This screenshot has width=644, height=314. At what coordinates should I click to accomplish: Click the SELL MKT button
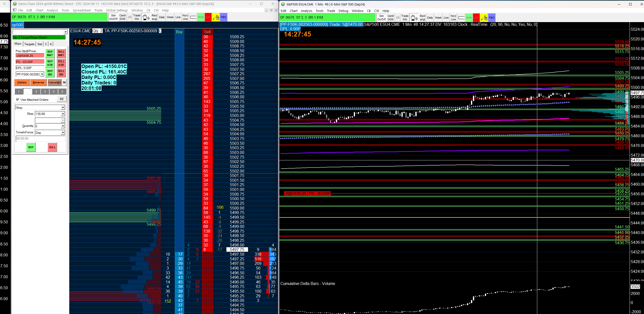tap(61, 53)
